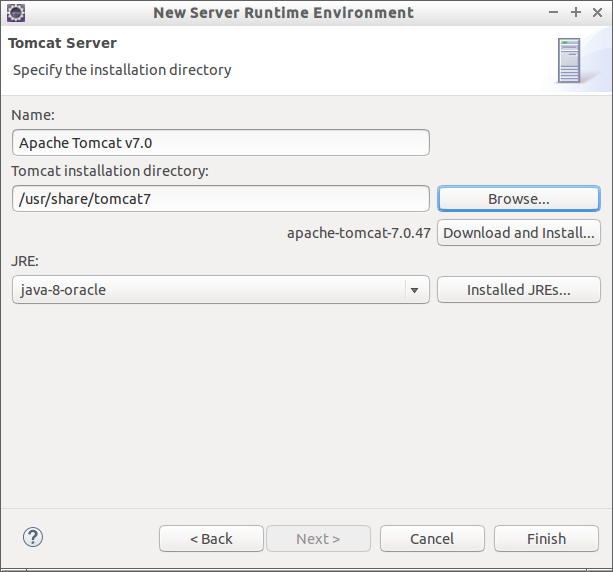The width and height of the screenshot is (613, 572).
Task: Go back with the < Back button
Action: [x=212, y=539]
